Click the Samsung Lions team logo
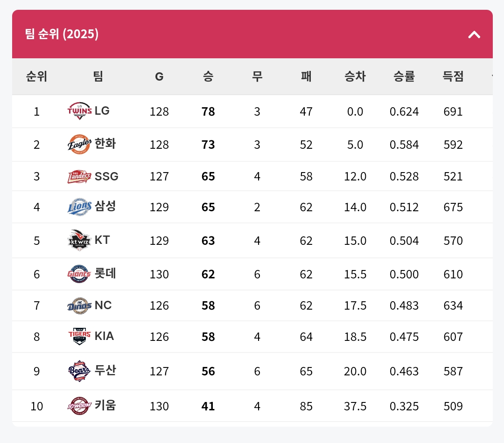Screen dimensions: 504x443 (79, 207)
